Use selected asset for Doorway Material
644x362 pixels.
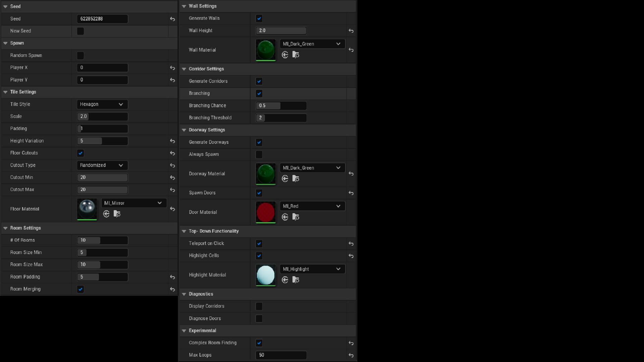point(285,178)
